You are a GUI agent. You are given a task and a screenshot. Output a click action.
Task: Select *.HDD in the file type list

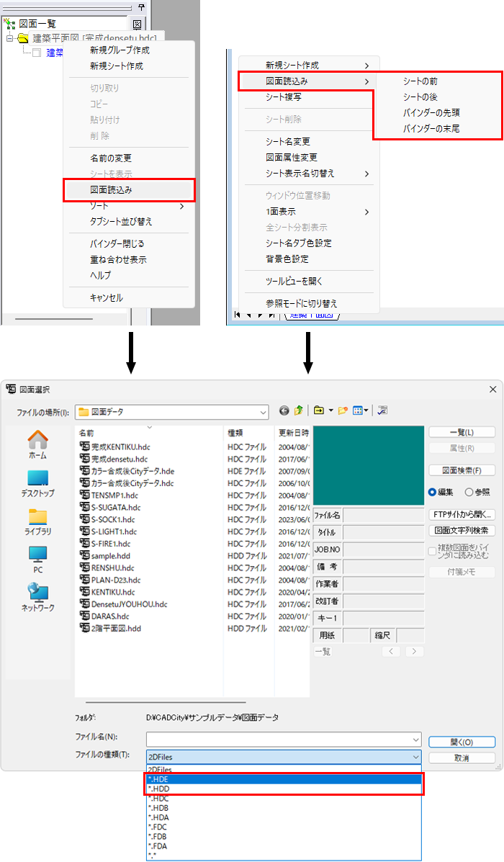click(284, 789)
